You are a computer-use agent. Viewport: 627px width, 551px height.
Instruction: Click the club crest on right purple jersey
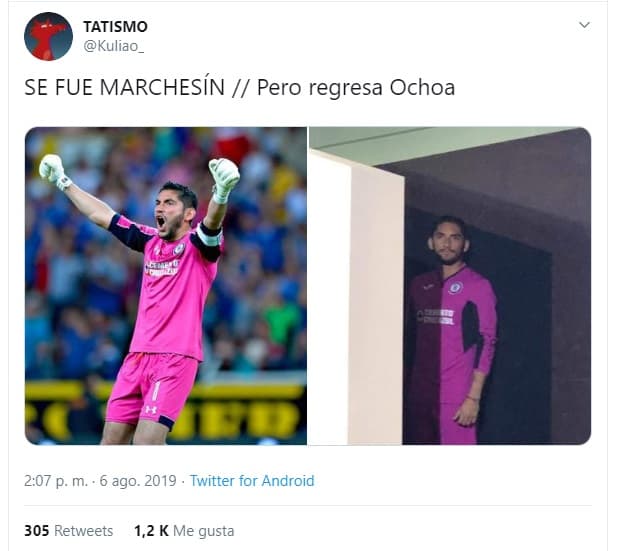pyautogui.click(x=455, y=287)
